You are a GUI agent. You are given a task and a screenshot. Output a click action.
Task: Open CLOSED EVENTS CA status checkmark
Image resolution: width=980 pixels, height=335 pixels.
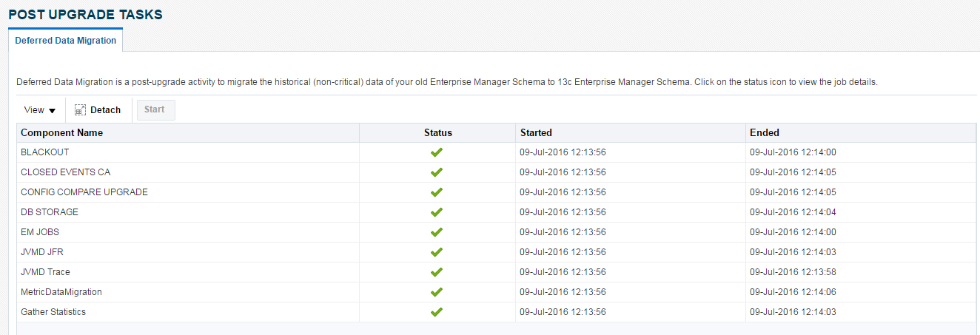tap(437, 172)
